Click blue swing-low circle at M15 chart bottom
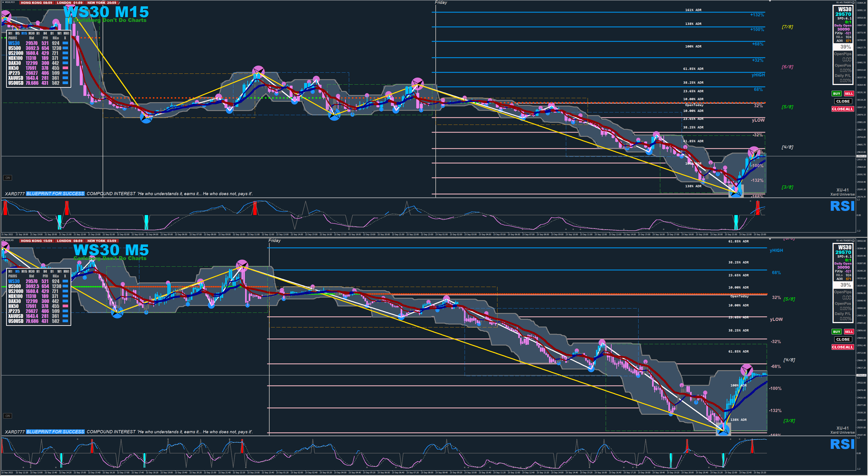Viewport: 868px width, 476px height. coord(736,192)
